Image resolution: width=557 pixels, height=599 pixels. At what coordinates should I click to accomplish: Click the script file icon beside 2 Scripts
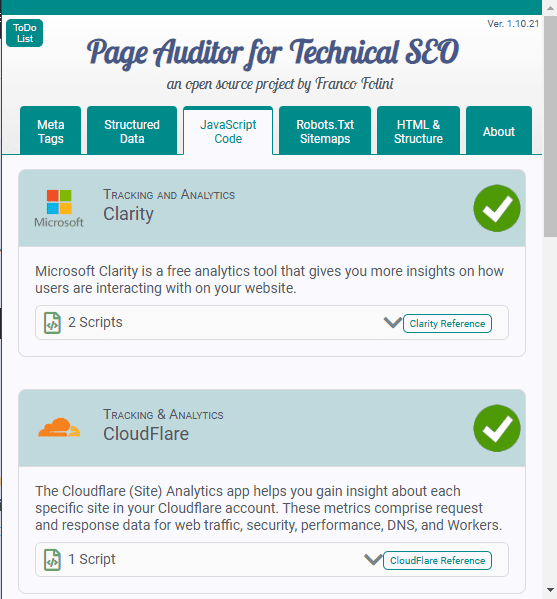pos(52,323)
